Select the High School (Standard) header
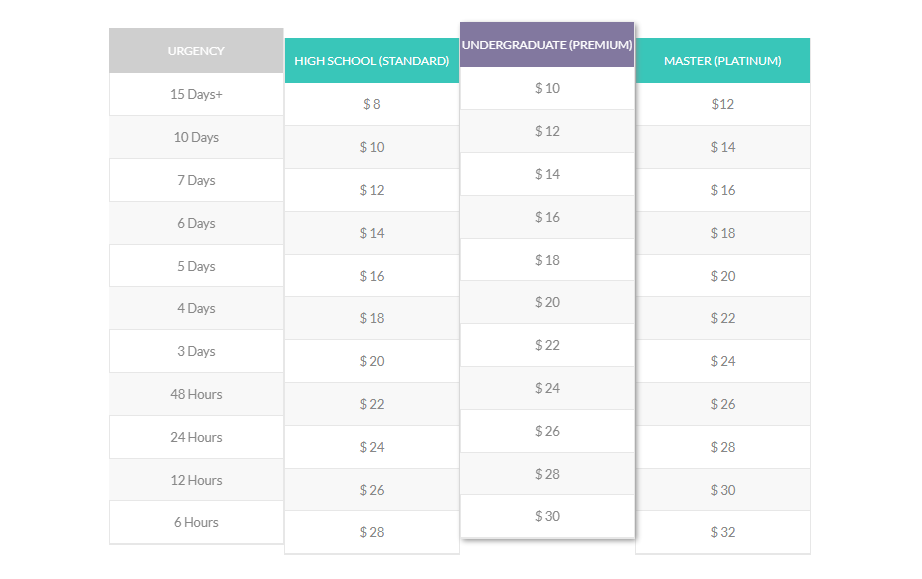 (372, 61)
